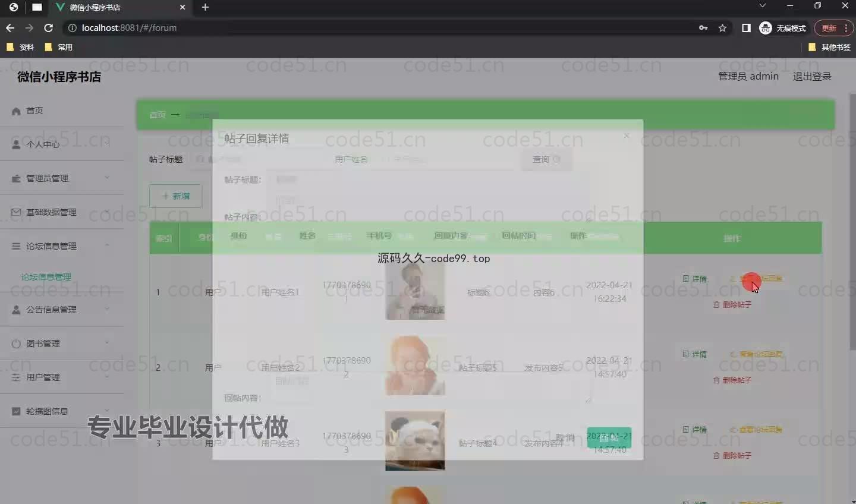The height and width of the screenshot is (504, 856).
Task: Bookmark this page with the star icon
Action: click(722, 28)
